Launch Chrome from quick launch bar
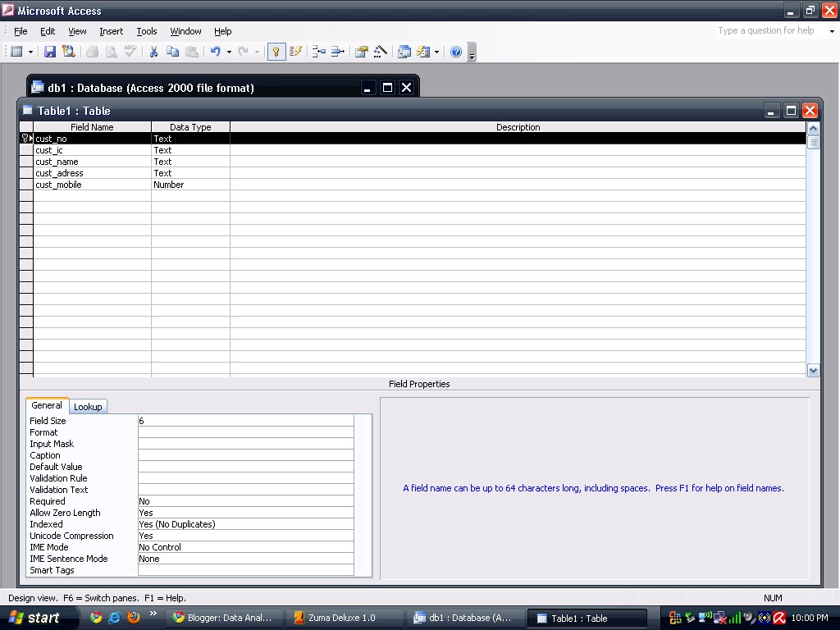840x630 pixels. click(x=96, y=618)
